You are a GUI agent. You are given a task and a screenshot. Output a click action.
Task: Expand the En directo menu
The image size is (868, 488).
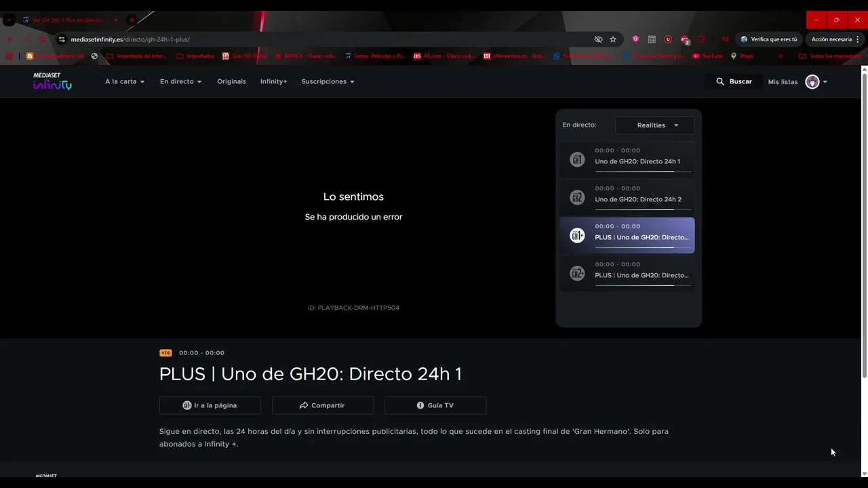click(180, 81)
